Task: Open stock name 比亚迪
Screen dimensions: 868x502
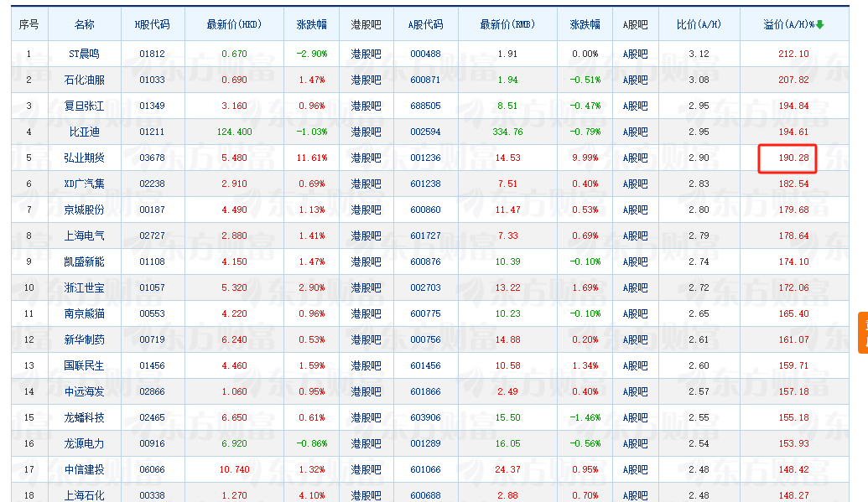Action: point(84,132)
